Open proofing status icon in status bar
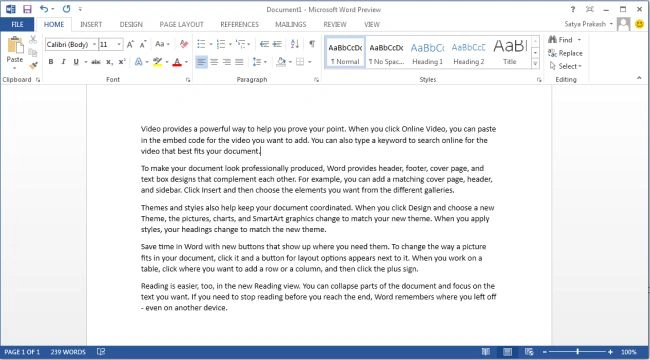This screenshot has height=360, width=650. tap(101, 352)
